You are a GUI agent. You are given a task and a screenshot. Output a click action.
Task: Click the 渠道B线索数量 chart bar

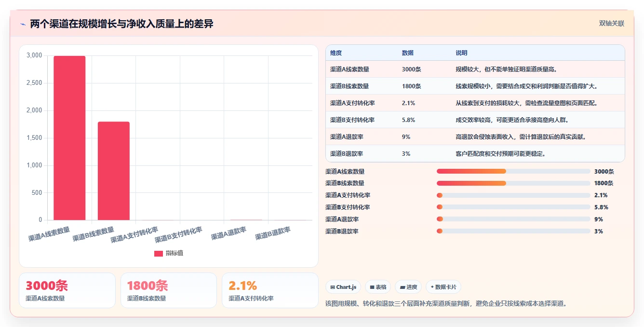[x=114, y=171]
